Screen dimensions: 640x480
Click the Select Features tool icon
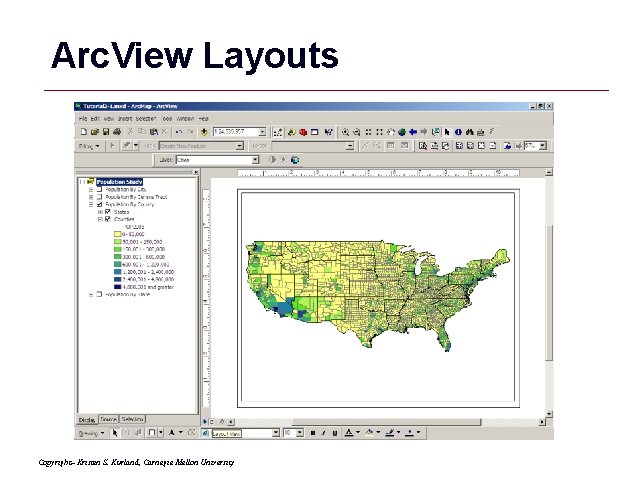click(436, 132)
